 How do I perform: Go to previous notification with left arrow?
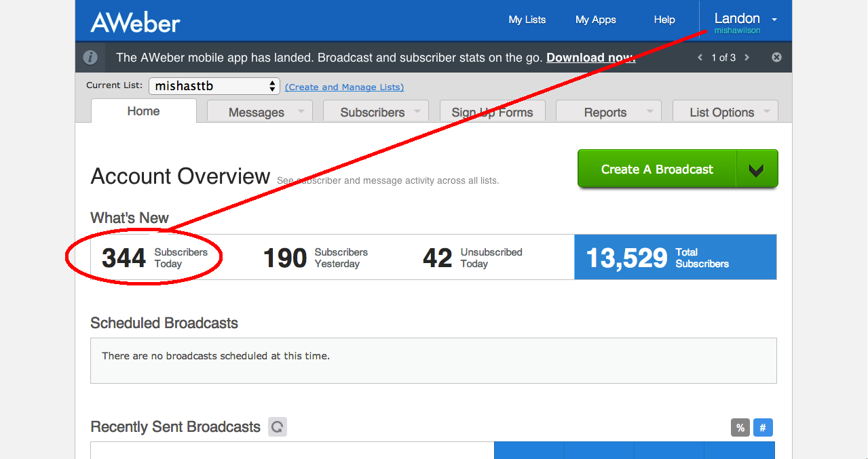[x=700, y=58]
